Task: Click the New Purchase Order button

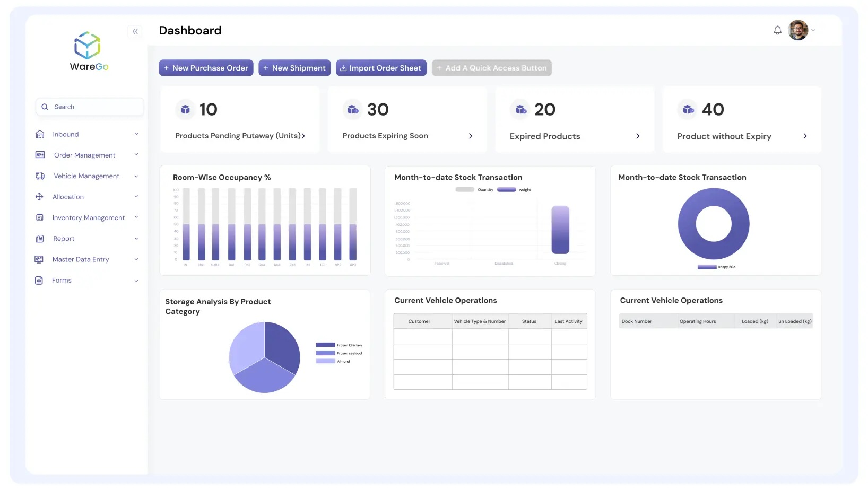Action: pos(206,68)
